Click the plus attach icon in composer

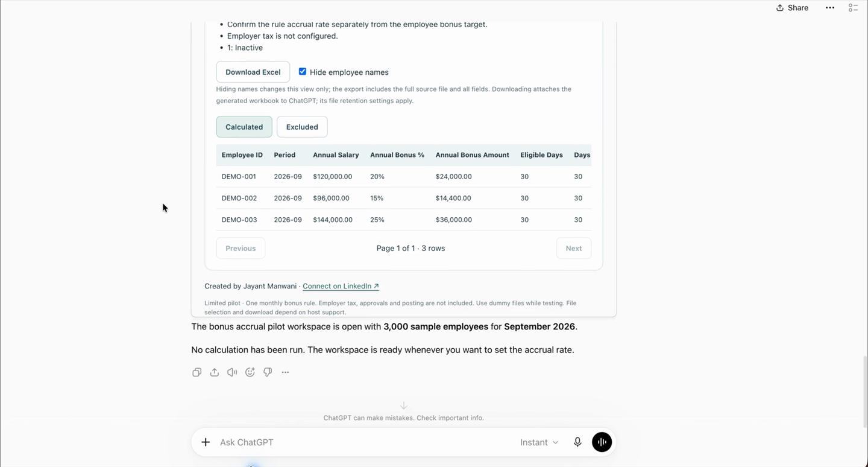click(206, 442)
